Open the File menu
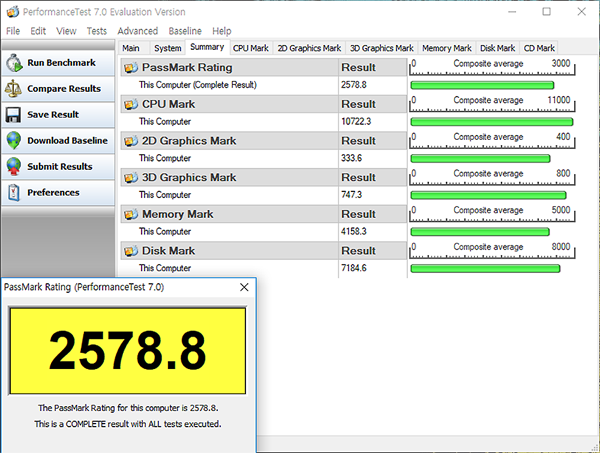This screenshot has width=600, height=453. pyautogui.click(x=13, y=31)
